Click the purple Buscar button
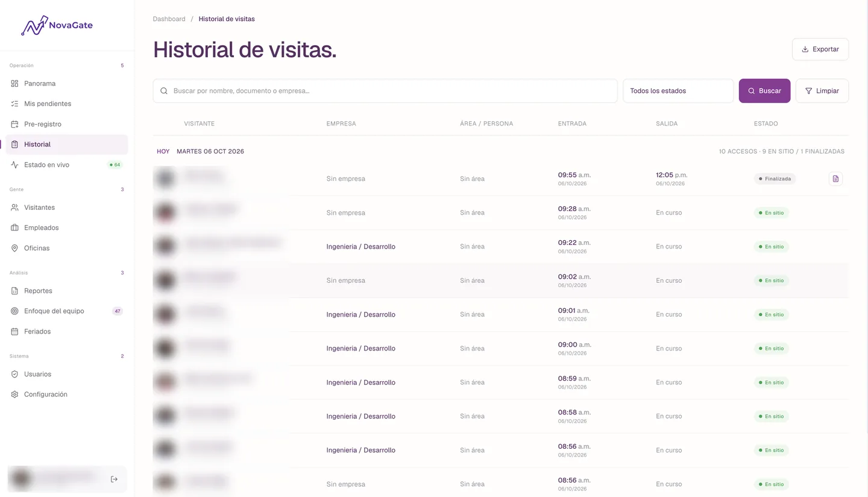This screenshot has height=497, width=868. click(x=764, y=91)
